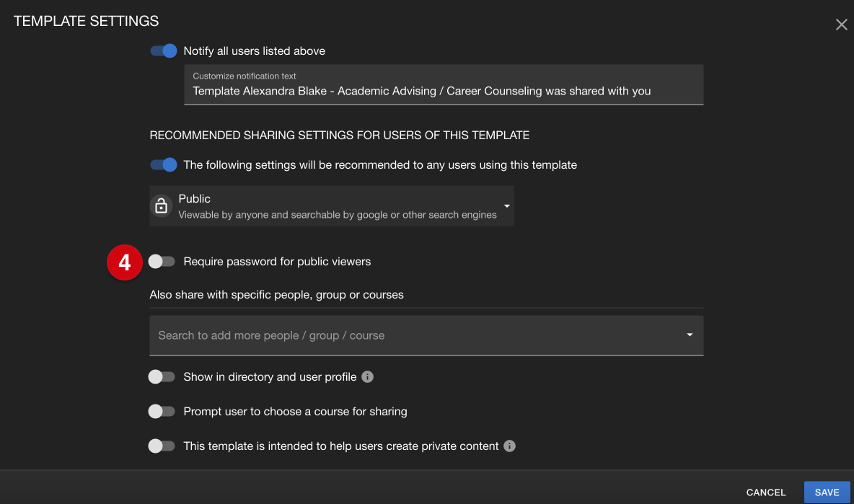Expand the people / group / course search arrow
This screenshot has width=854, height=504.
pos(690,335)
